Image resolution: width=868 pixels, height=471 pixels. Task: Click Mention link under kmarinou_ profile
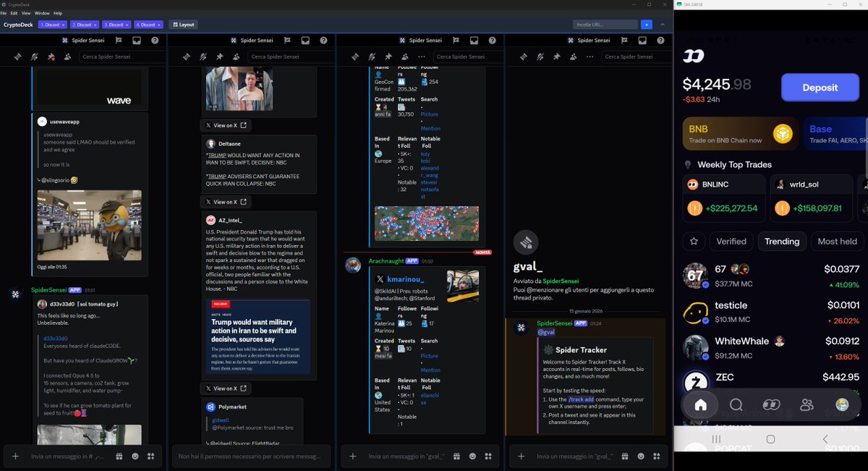430,370
